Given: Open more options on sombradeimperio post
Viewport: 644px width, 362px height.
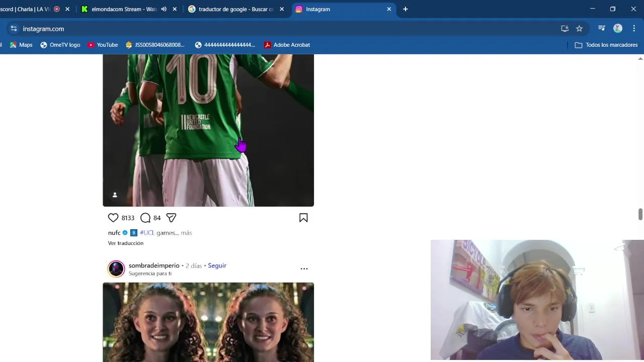Looking at the screenshot, I should click(304, 269).
